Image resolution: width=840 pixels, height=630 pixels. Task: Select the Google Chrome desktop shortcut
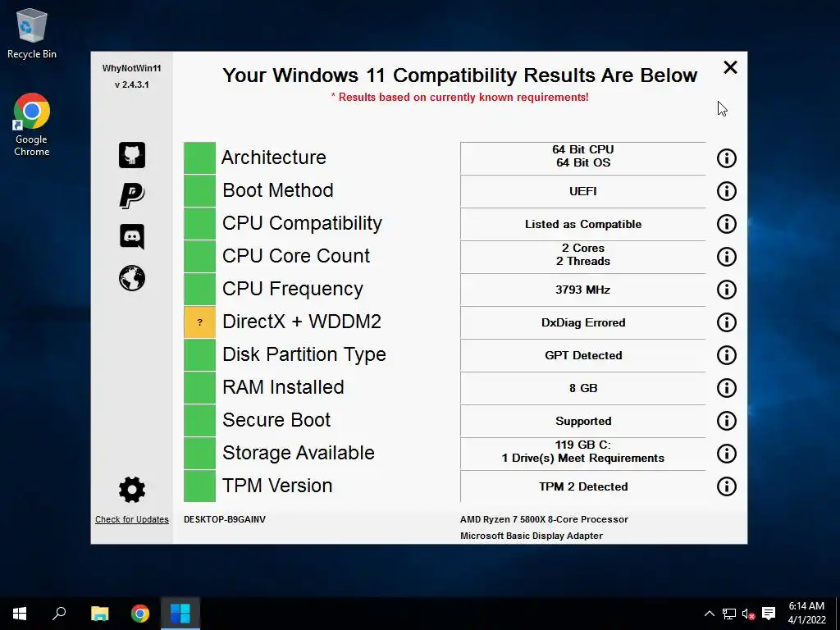pyautogui.click(x=32, y=125)
